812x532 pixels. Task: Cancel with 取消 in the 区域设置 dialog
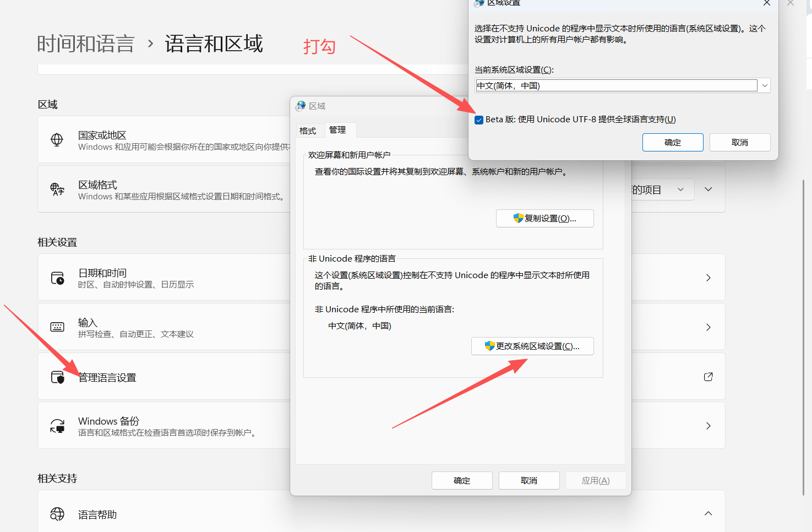(x=740, y=142)
